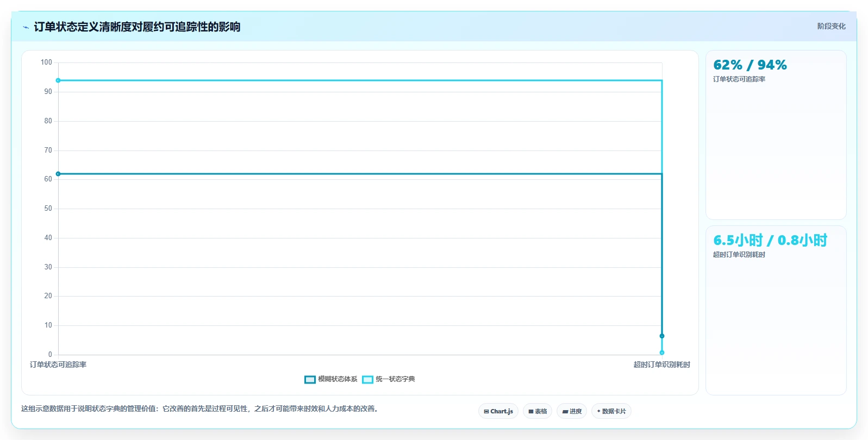
Task: Click the 94 data point of 统一状态字典
Action: 58,80
